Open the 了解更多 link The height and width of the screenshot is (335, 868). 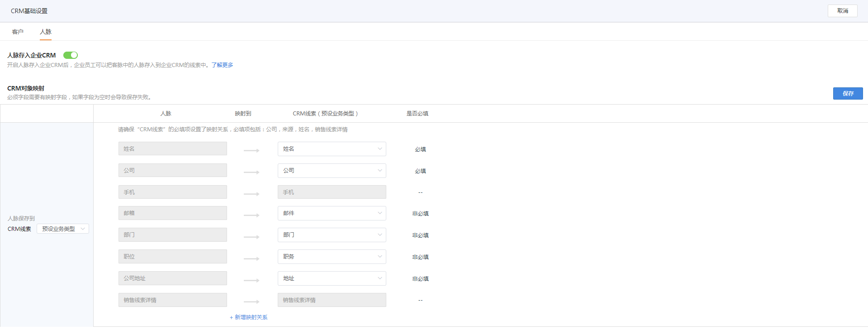pos(222,65)
